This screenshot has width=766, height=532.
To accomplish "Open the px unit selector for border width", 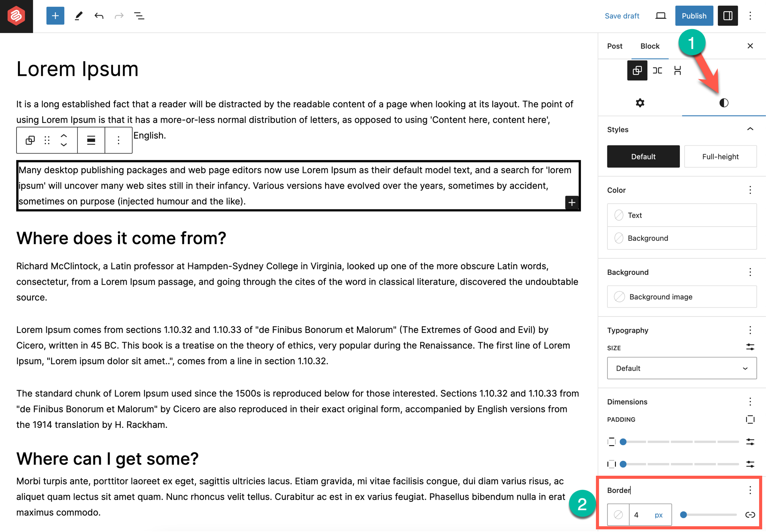I will (658, 514).
